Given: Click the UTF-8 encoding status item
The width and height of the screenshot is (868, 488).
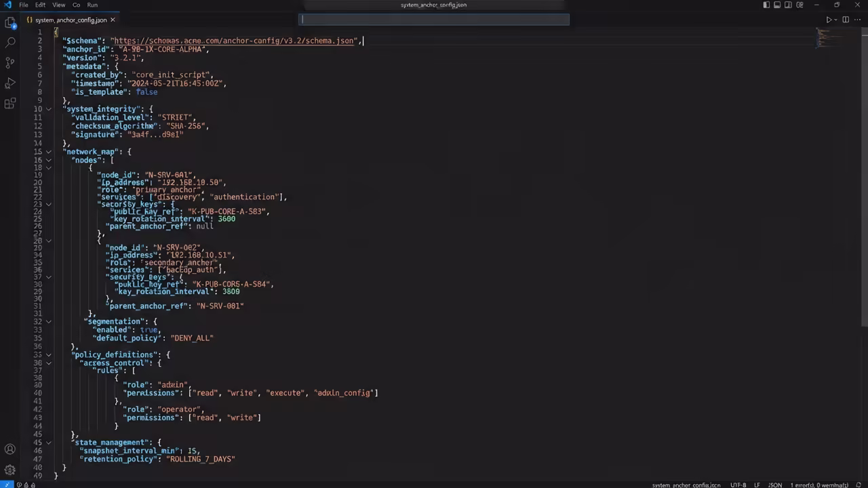Looking at the screenshot, I should [x=738, y=485].
